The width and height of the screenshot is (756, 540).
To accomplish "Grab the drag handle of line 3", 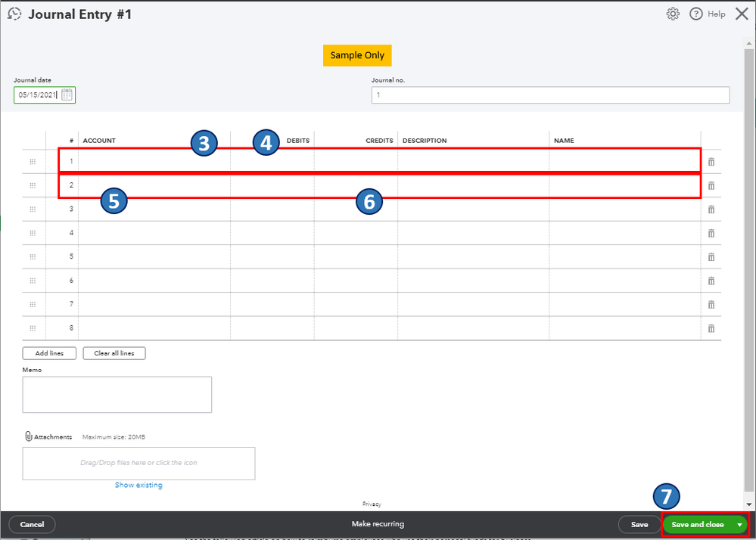I will [33, 209].
